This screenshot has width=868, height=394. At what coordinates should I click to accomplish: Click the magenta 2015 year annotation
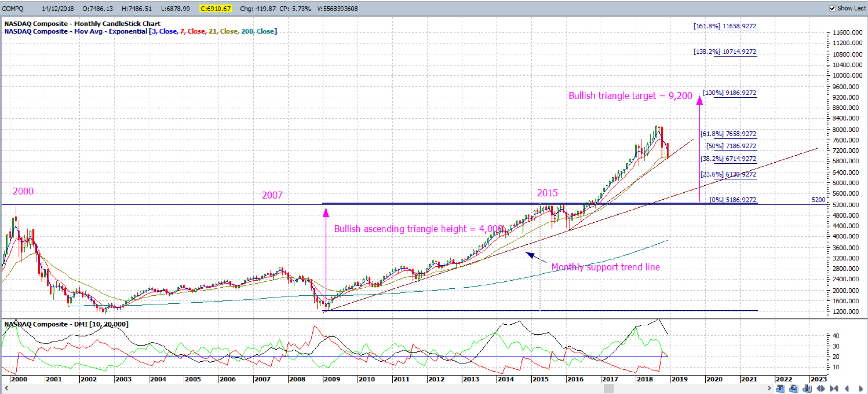click(x=547, y=193)
